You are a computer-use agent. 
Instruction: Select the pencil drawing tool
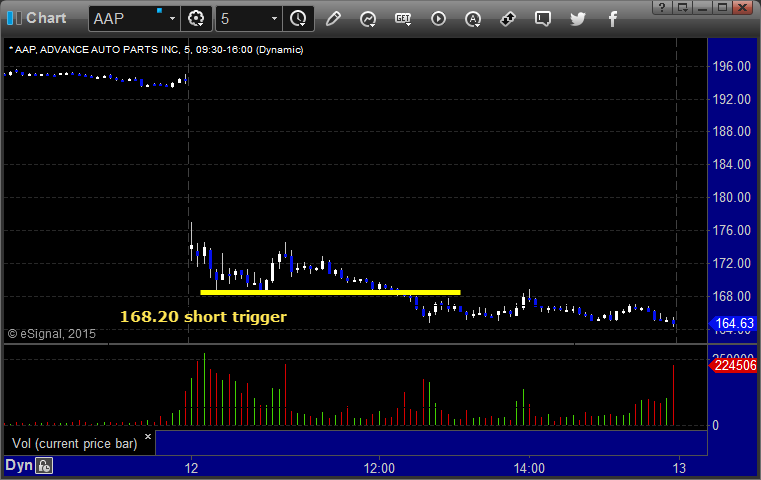333,19
